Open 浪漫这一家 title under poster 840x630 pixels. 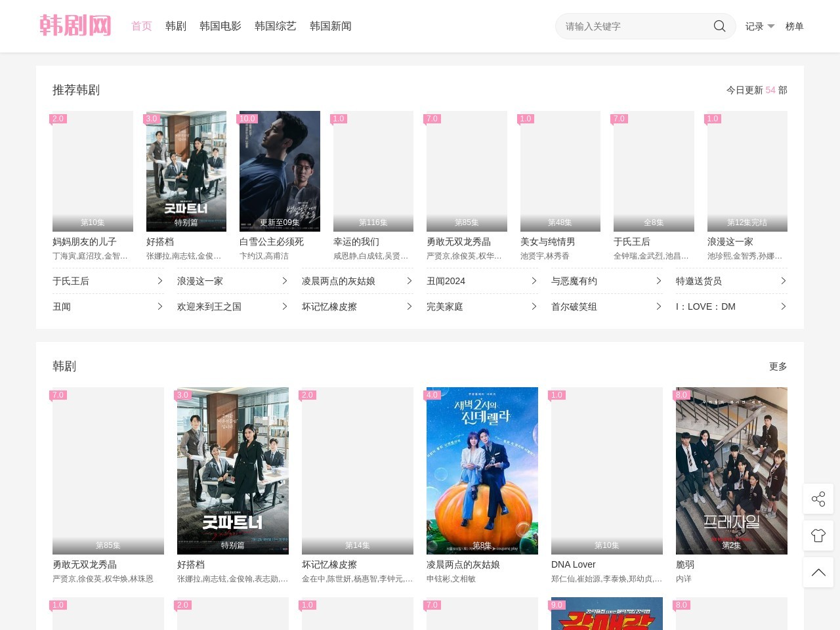pos(730,241)
